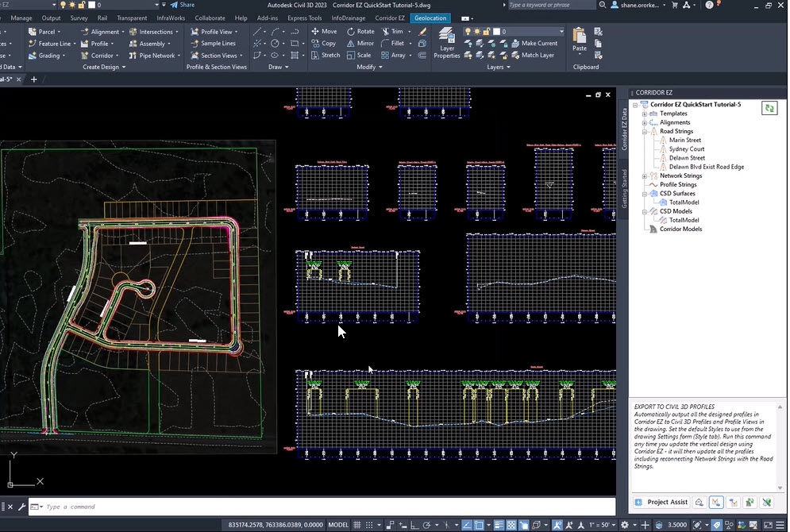Select the Move tool in Modify panel
This screenshot has width=790, height=532.
[x=324, y=31]
